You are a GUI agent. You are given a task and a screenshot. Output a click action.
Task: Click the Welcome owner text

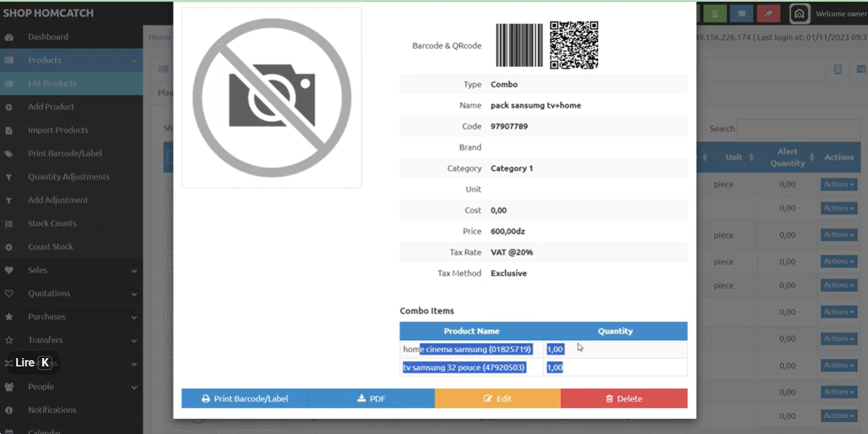(x=841, y=14)
